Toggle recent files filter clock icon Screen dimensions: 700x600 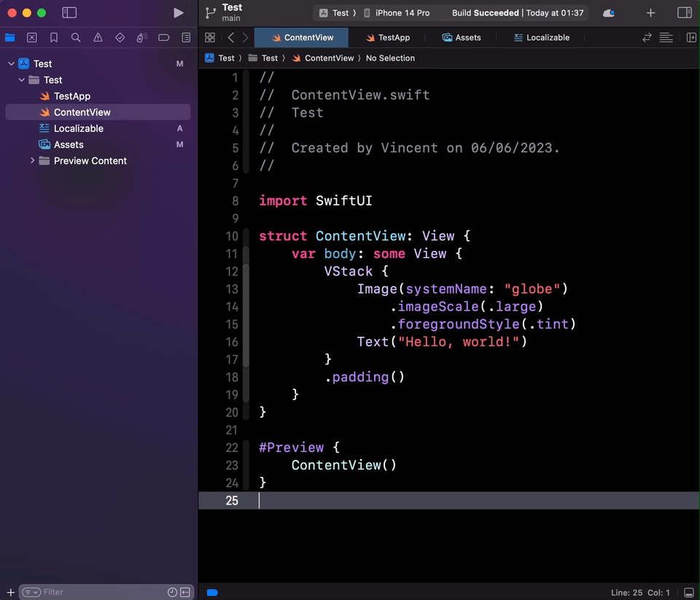tap(172, 592)
